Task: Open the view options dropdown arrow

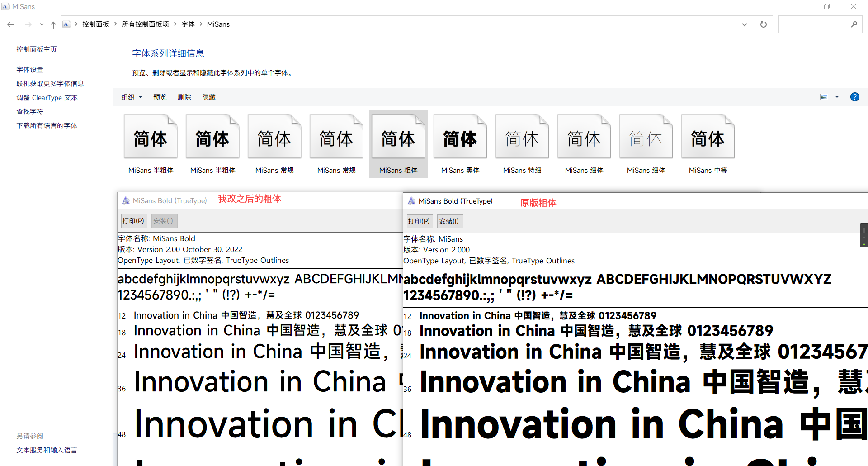Action: point(837,97)
